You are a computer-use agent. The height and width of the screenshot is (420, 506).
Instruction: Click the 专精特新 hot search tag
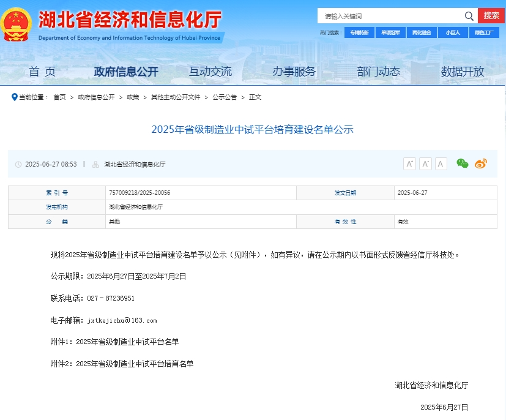tap(359, 32)
